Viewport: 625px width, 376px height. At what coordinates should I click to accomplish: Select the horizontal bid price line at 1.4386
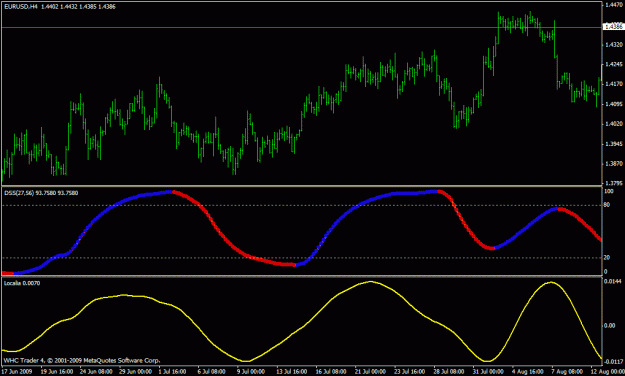[302, 27]
